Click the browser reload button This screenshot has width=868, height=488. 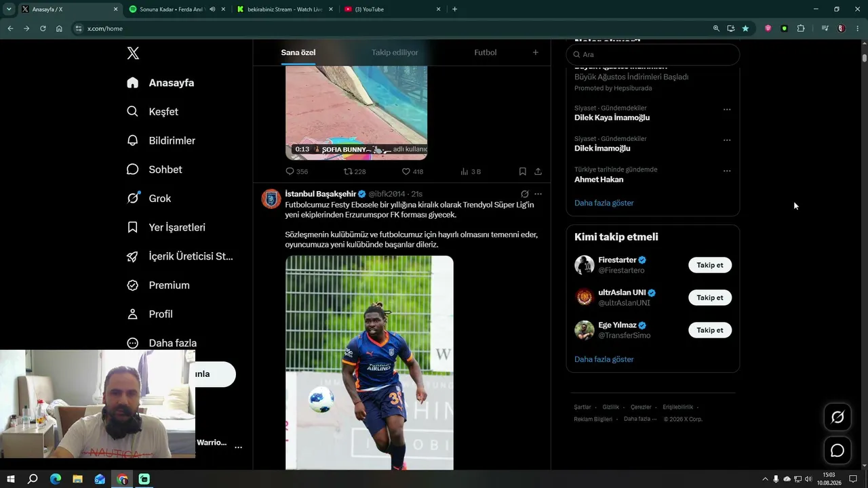click(43, 28)
